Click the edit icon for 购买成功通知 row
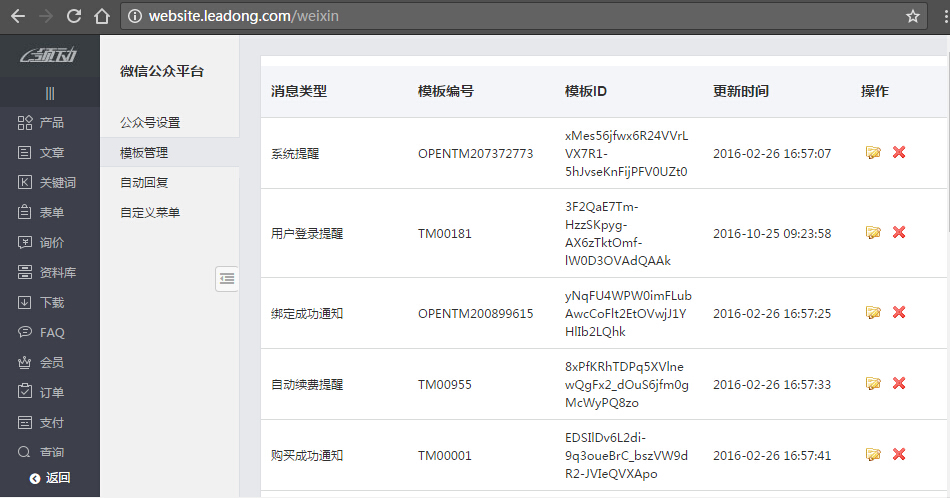 pos(873,455)
